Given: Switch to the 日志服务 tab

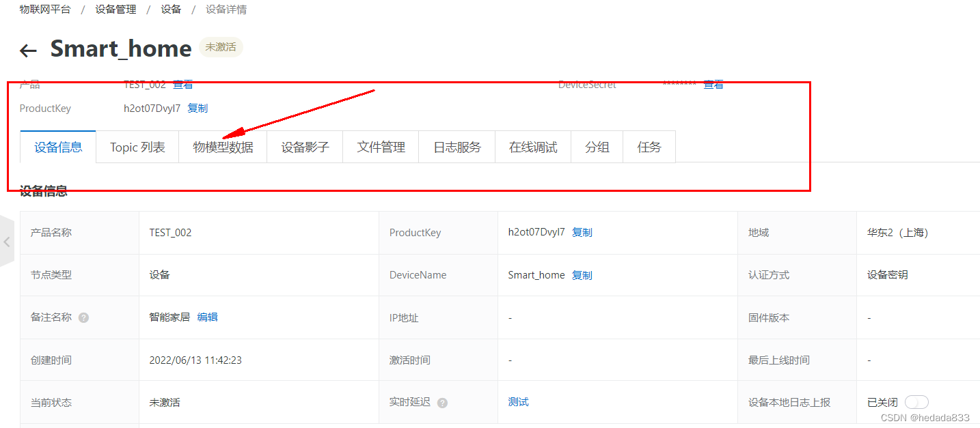Looking at the screenshot, I should point(457,147).
